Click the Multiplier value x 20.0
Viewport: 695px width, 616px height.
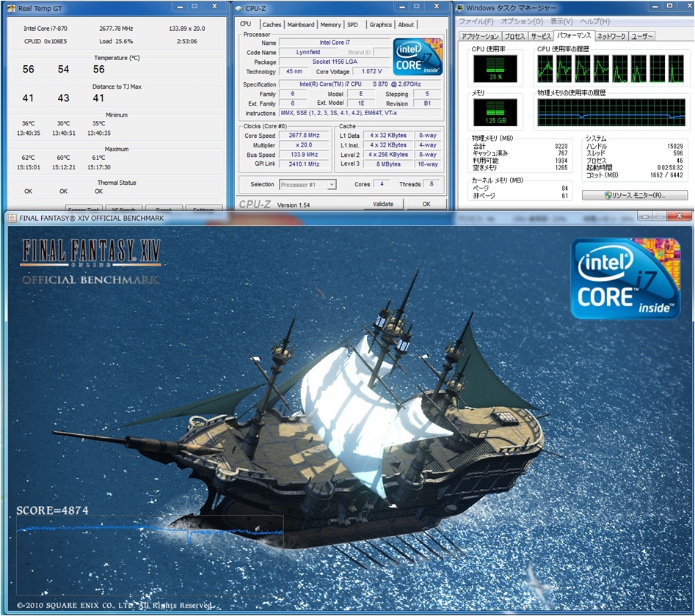(304, 145)
